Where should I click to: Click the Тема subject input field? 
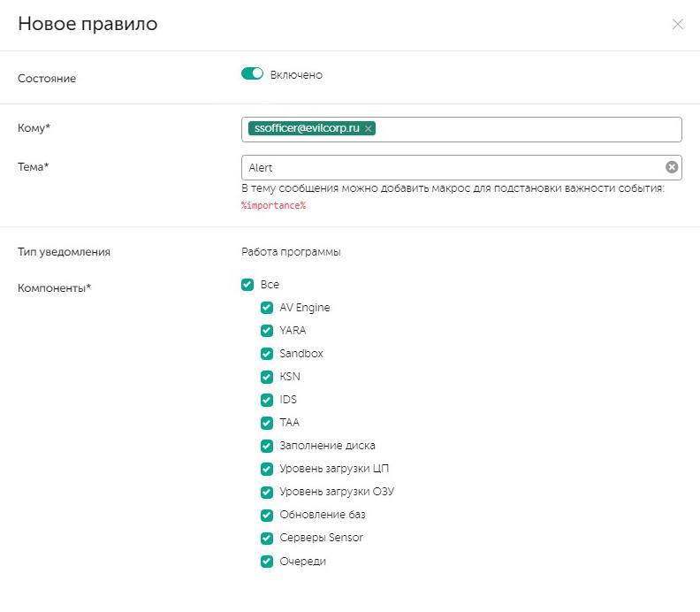pos(451,167)
